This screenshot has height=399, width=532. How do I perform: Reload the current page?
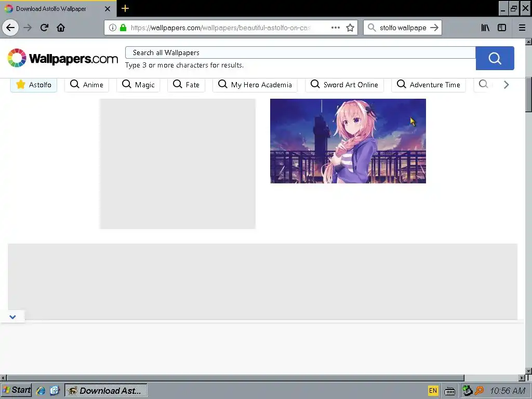[x=44, y=28]
